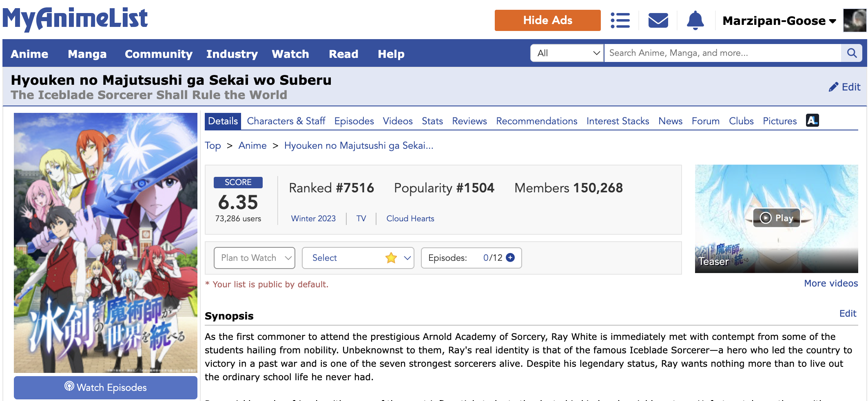The width and height of the screenshot is (868, 401).
Task: Open the Cloud Hearts studio link
Action: click(410, 218)
